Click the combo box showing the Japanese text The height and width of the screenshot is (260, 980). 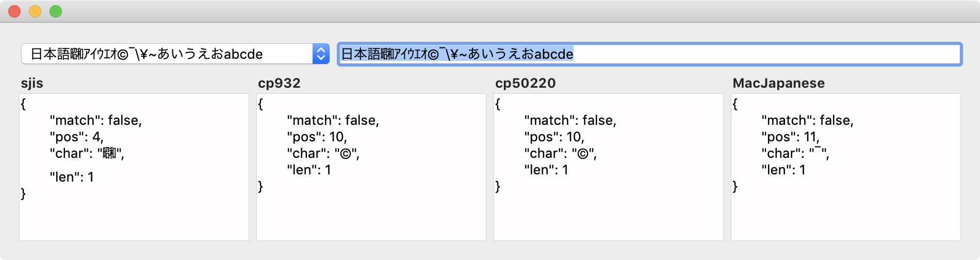[175, 54]
